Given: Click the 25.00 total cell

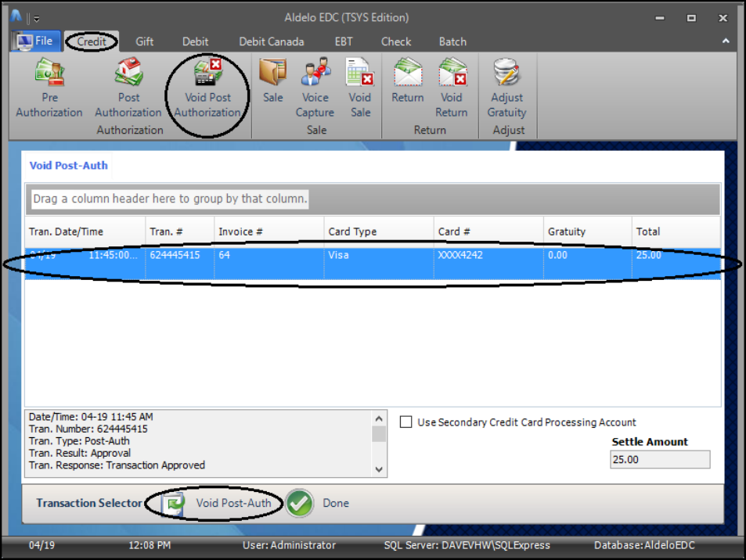Looking at the screenshot, I should point(676,264).
